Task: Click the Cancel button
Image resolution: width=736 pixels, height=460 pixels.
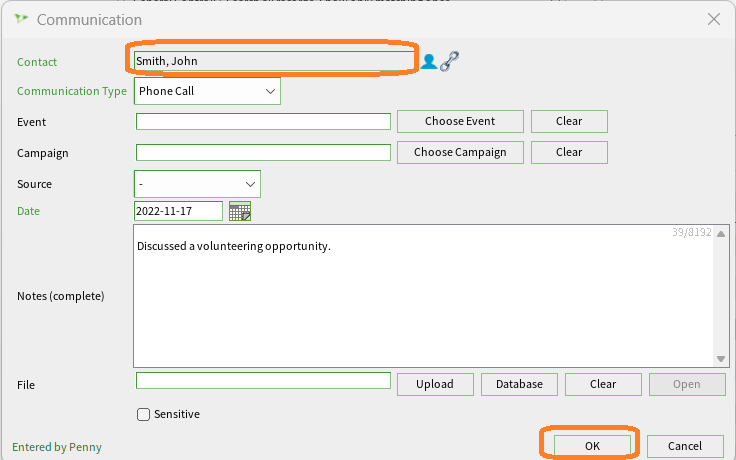Action: pyautogui.click(x=685, y=446)
